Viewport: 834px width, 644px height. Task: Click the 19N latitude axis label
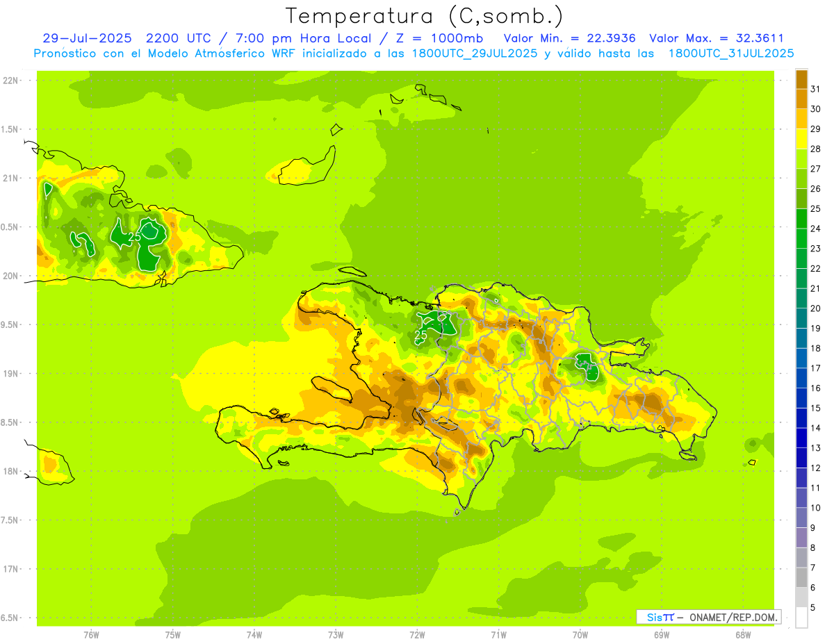pyautogui.click(x=10, y=373)
